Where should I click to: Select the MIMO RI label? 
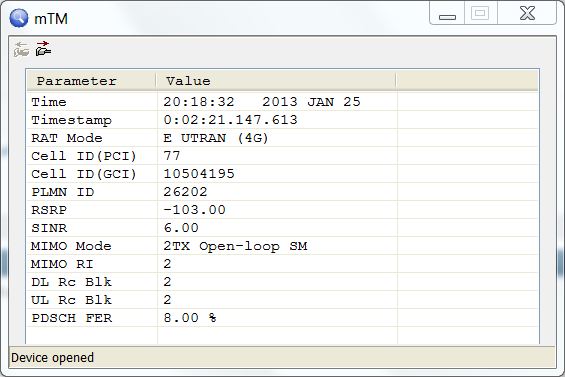coord(62,264)
